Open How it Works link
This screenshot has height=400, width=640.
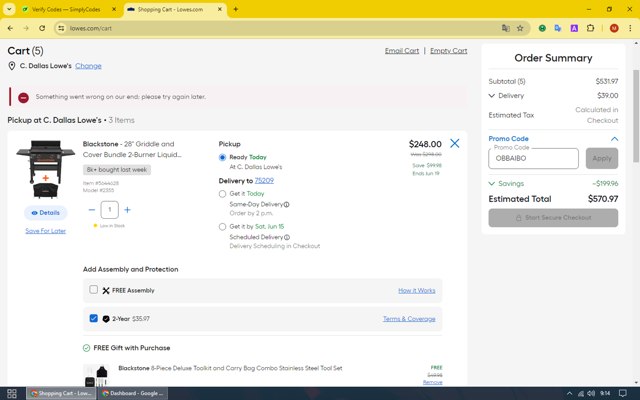417,291
